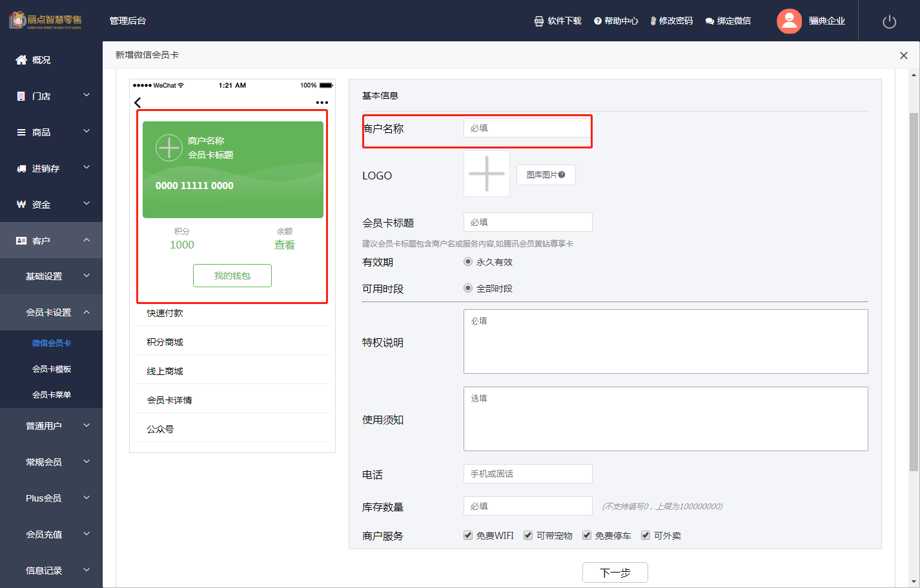
Task: Click 查看 balance in preview
Action: click(x=285, y=245)
